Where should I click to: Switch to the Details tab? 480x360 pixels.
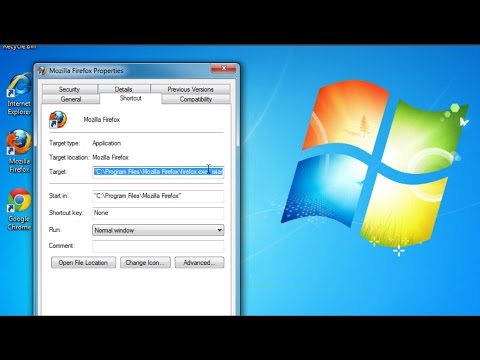pyautogui.click(x=124, y=89)
